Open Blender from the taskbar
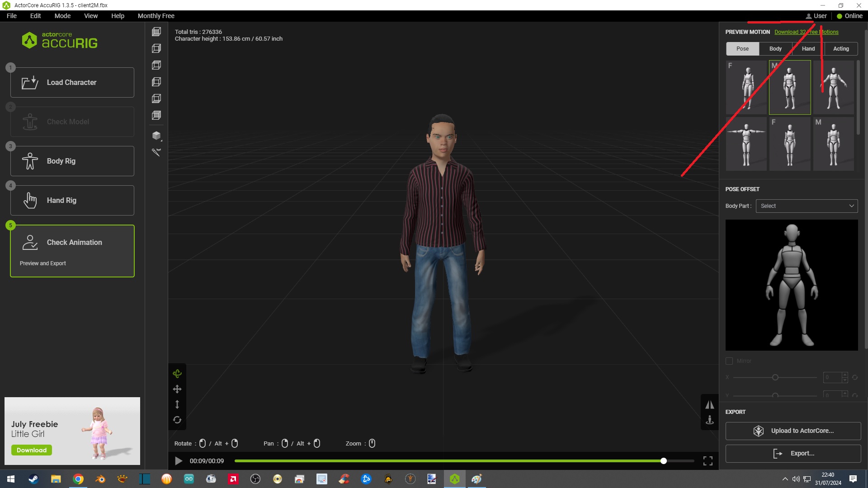 (x=100, y=479)
